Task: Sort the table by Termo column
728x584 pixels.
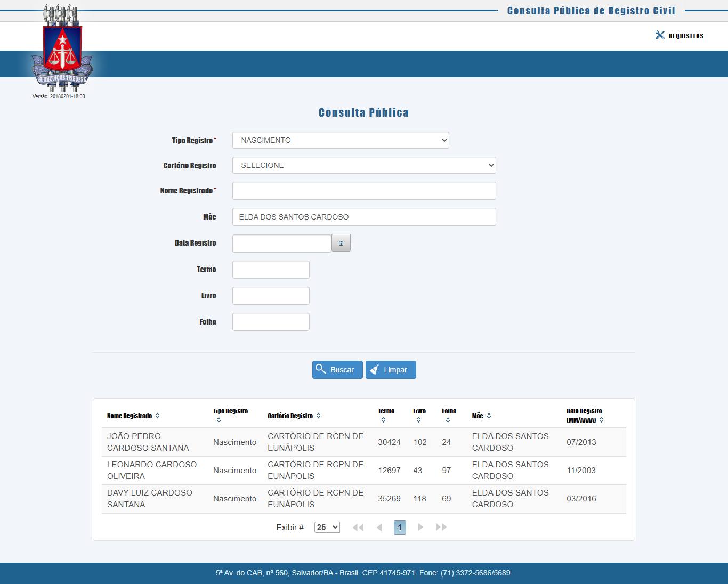Action: (383, 420)
